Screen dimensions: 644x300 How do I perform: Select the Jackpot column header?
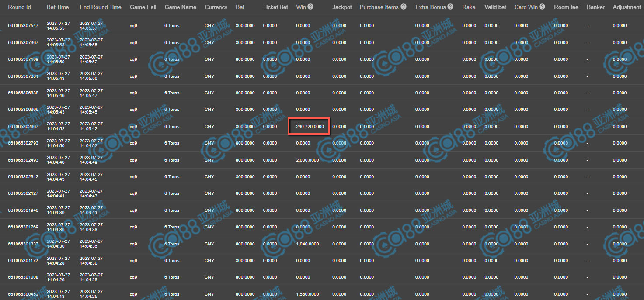pos(342,7)
